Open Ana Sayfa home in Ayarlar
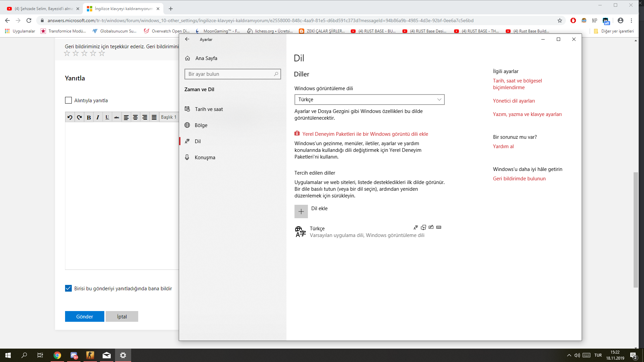The image size is (644, 362). [206, 58]
